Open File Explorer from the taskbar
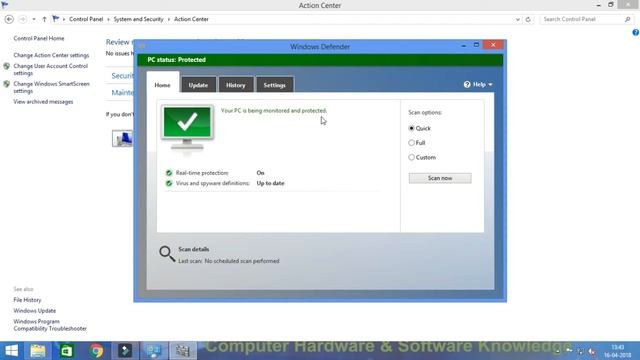 click(x=38, y=351)
